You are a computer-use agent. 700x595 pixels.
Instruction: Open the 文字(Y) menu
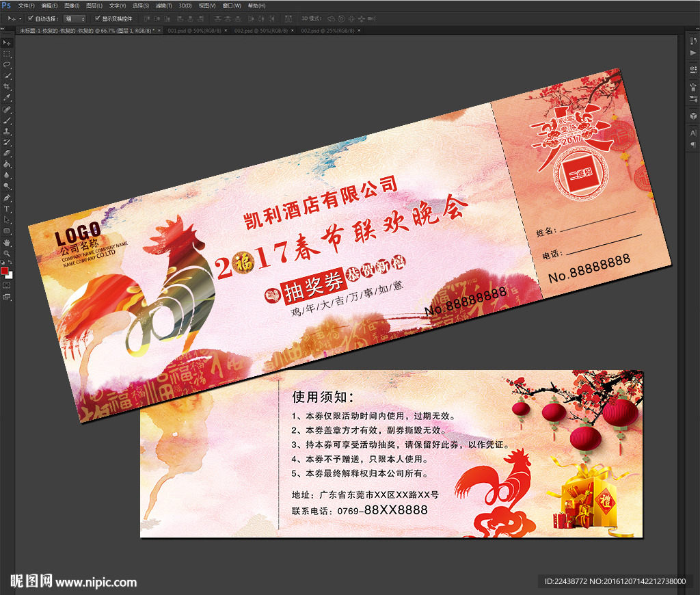118,5
